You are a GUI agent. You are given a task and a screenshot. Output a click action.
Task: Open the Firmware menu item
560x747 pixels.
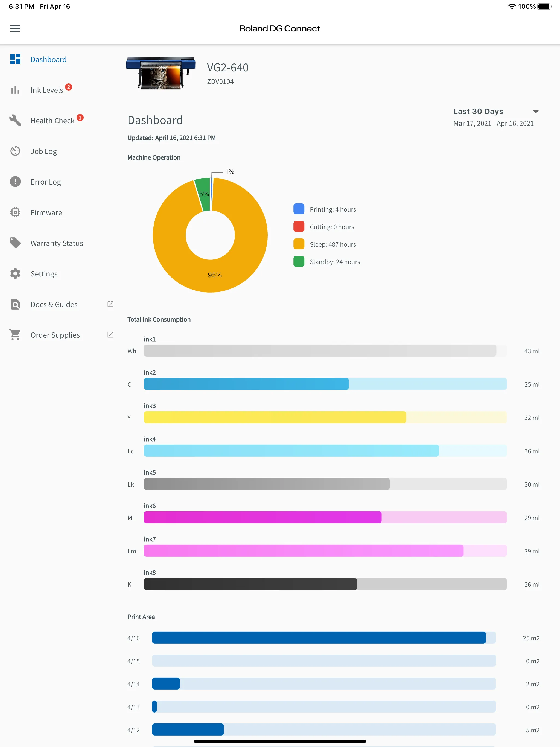46,212
